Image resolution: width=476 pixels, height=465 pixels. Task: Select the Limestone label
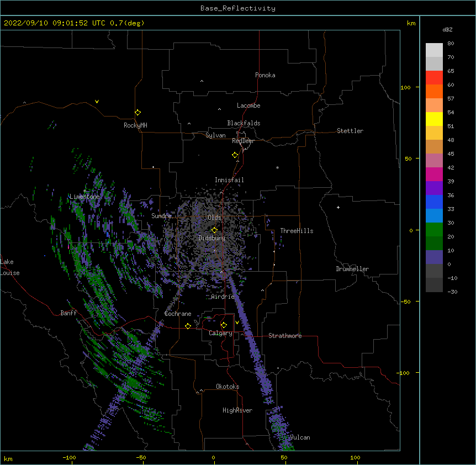(x=84, y=197)
